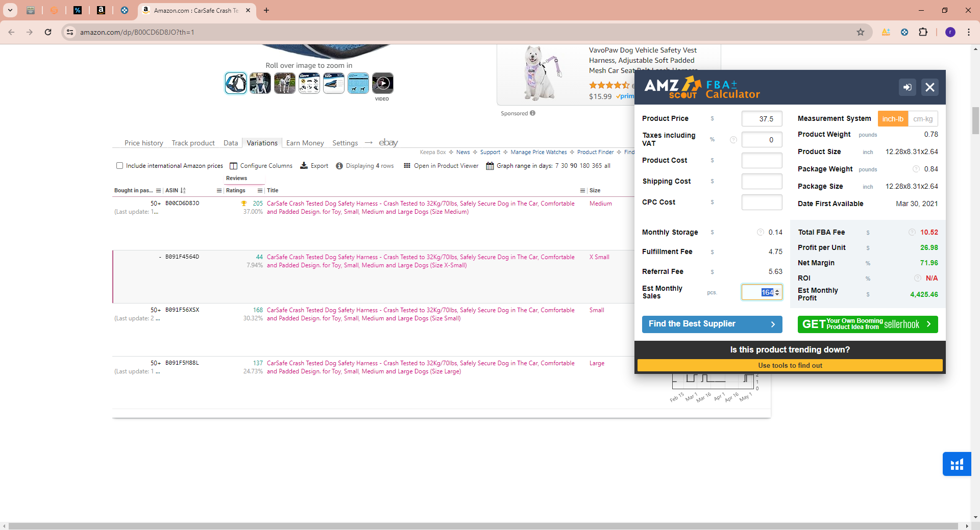This screenshot has height=530, width=980.
Task: Open the tab search dropdown arrow
Action: [x=10, y=10]
